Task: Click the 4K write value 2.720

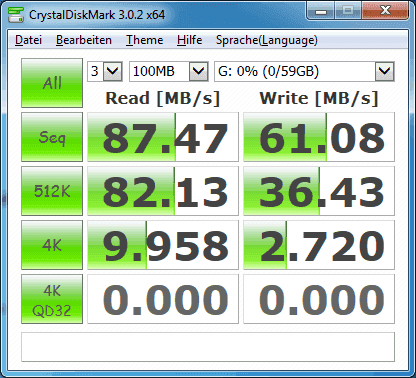Action: 319,245
